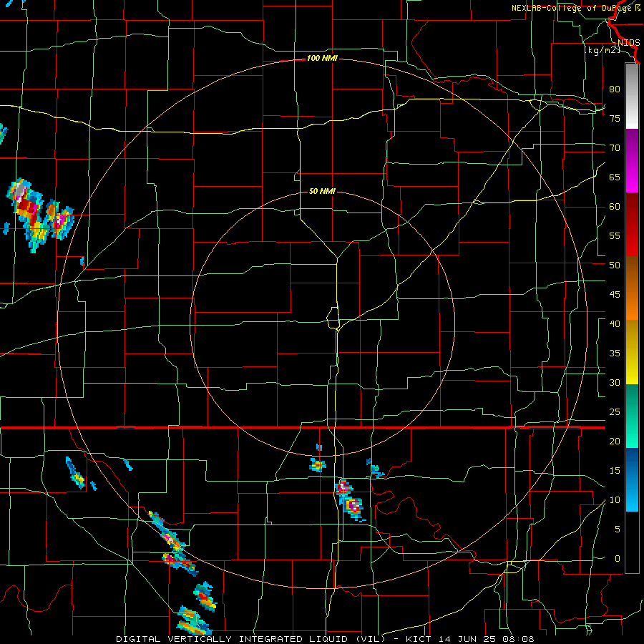Click the 50 value on the scale
Image resolution: width=644 pixels, height=644 pixels.
tap(615, 265)
